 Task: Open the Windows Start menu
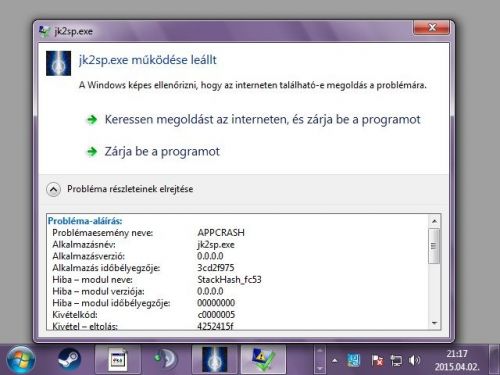20,361
